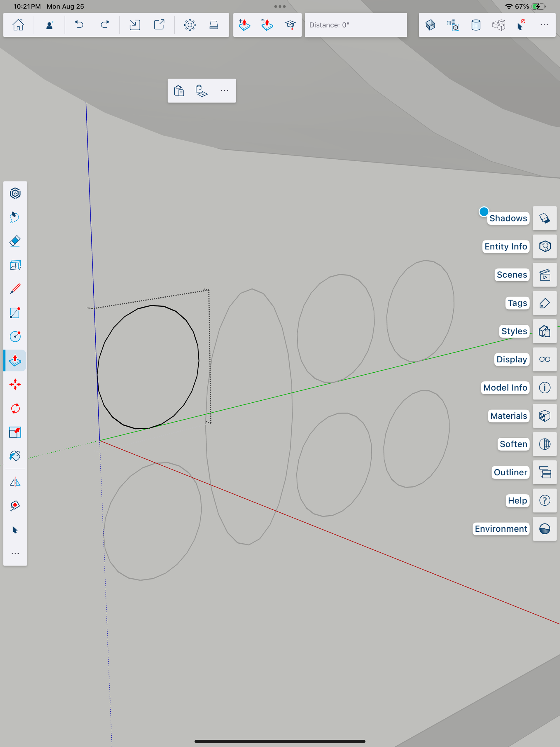
Task: Select the Circle drawing tool
Action: [15, 337]
